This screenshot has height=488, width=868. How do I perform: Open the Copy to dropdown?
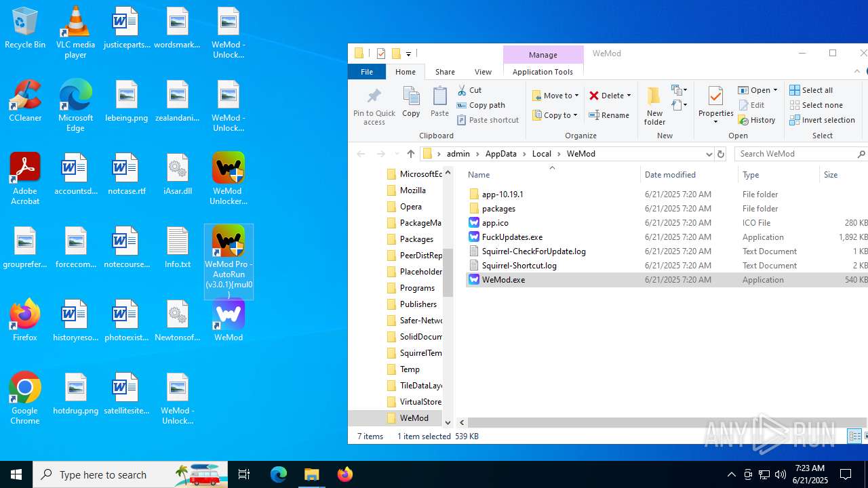tap(555, 115)
